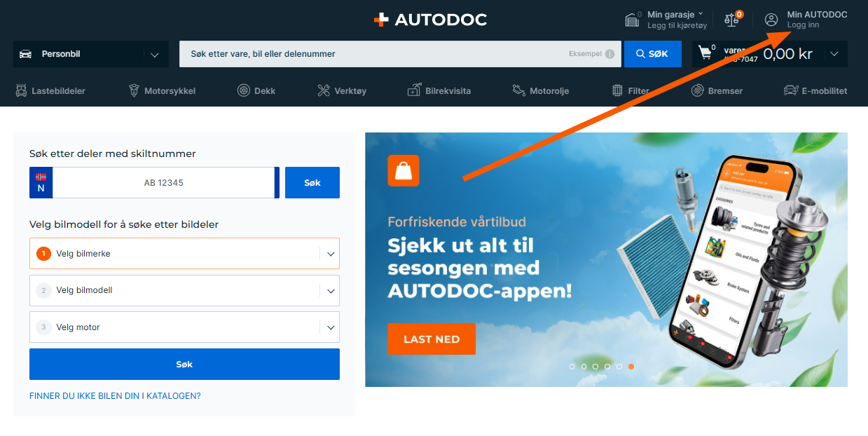Open Dekk menu item
The image size is (868, 436).
point(256,90)
